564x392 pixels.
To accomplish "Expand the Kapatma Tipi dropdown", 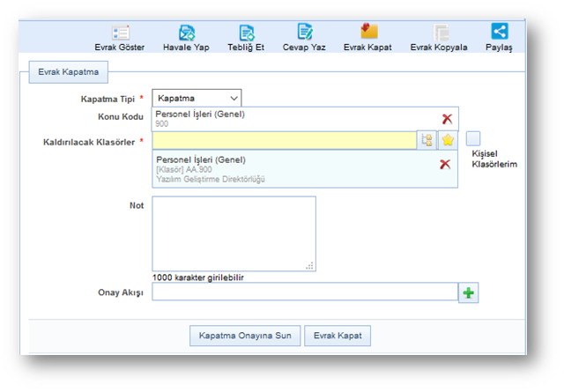I will click(x=197, y=99).
